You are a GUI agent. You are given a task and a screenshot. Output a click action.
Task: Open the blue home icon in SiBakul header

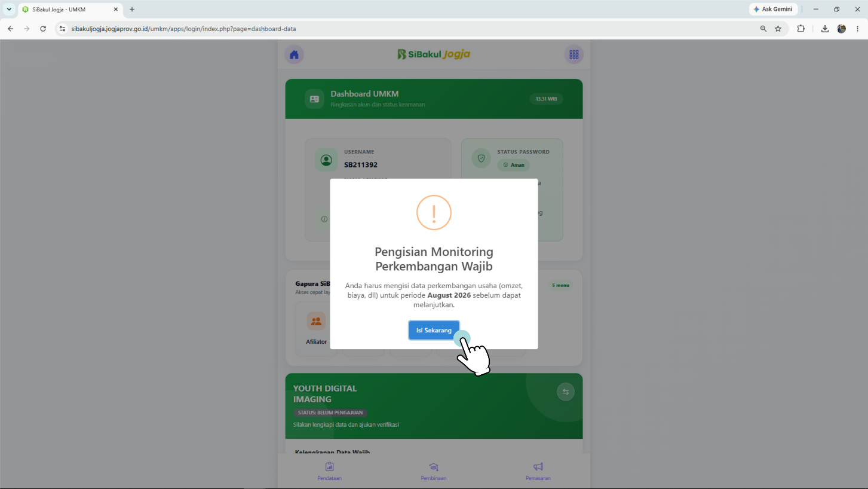(x=294, y=54)
